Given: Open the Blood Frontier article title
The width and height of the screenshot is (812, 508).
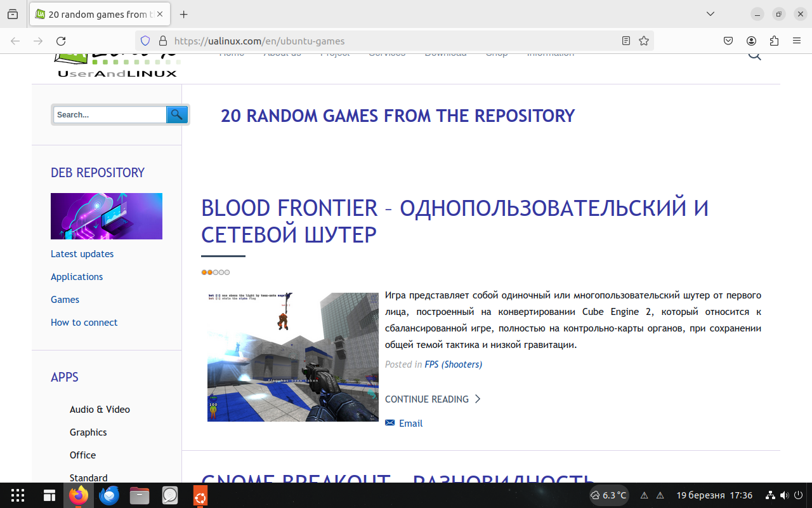Looking at the screenshot, I should coord(455,221).
